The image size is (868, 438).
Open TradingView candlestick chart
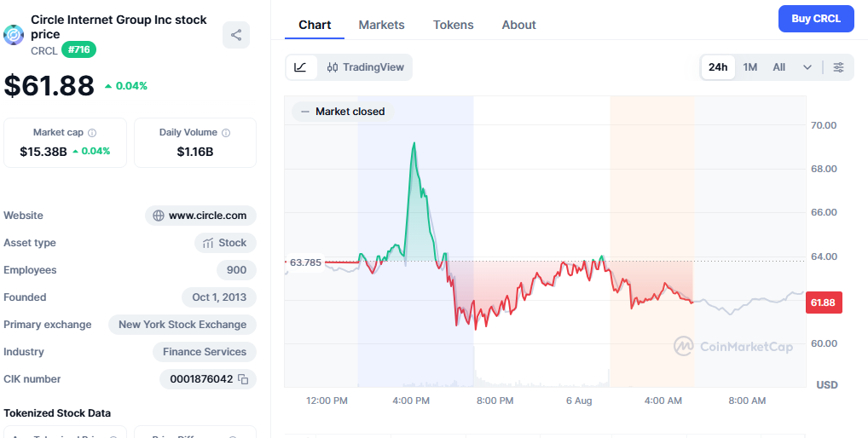point(366,67)
